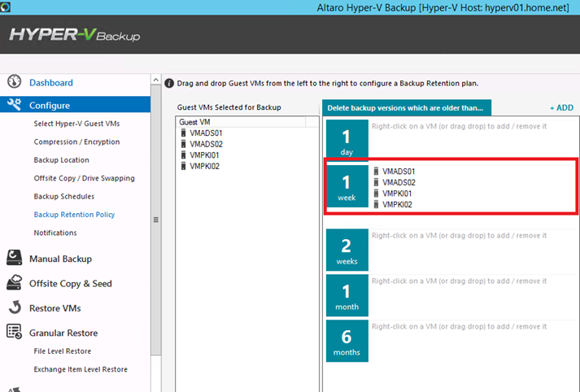Select the Configure menu item

click(75, 105)
